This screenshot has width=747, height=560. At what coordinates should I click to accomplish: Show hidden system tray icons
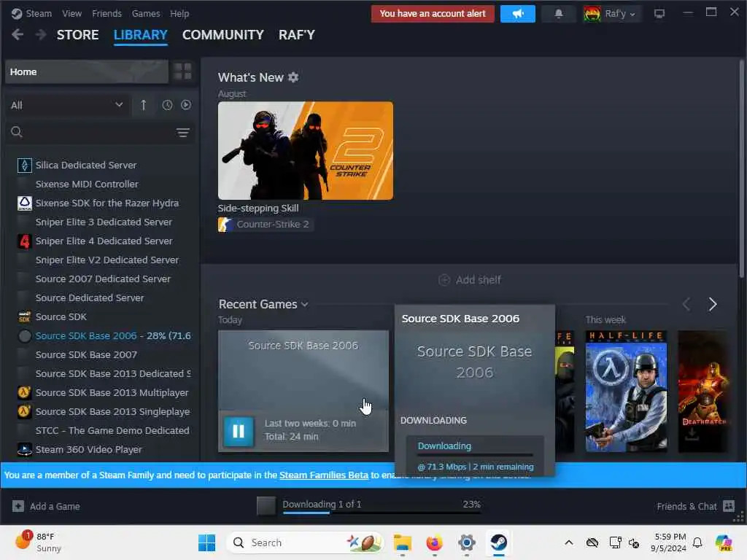click(x=569, y=542)
